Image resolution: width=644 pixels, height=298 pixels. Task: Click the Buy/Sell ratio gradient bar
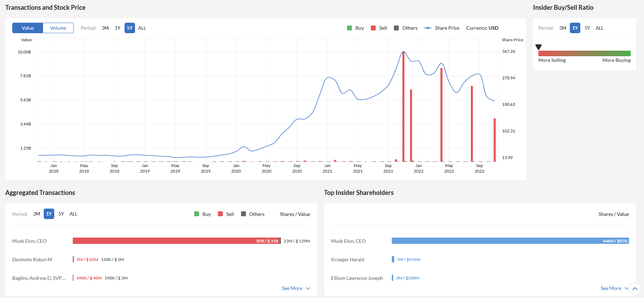pyautogui.click(x=584, y=53)
